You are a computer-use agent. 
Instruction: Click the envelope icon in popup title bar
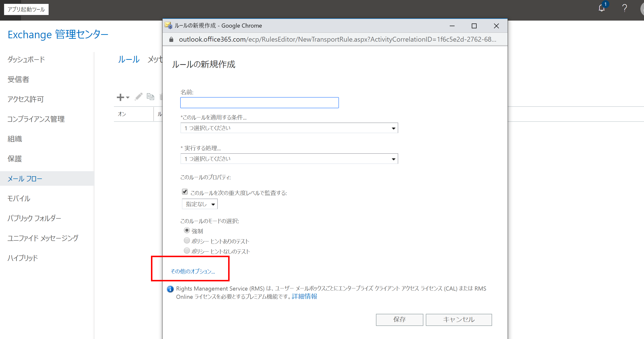(168, 25)
